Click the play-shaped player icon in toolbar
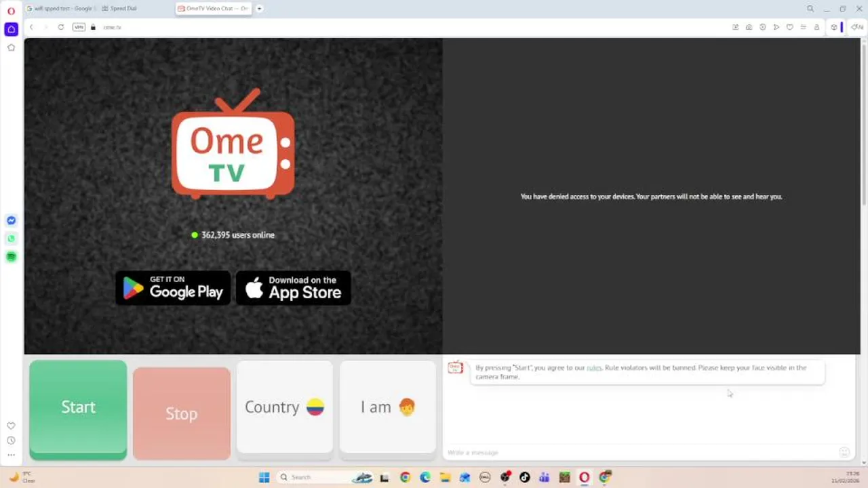The width and height of the screenshot is (868, 488). coord(776,27)
